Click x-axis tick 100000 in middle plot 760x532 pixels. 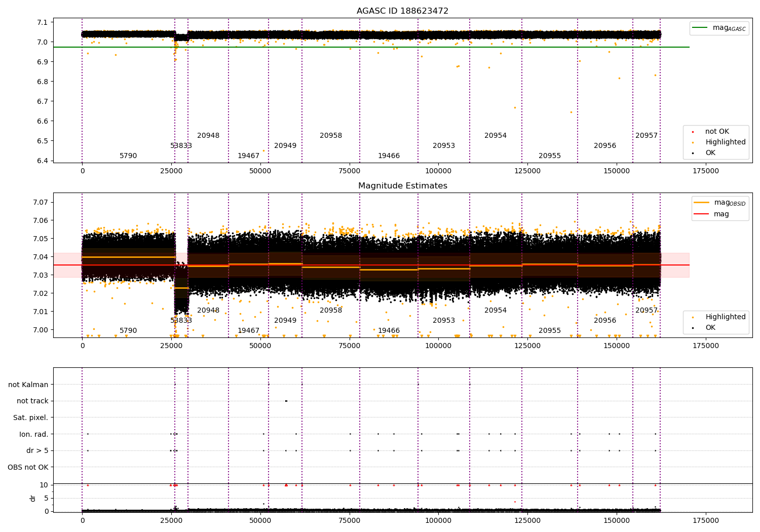tap(438, 346)
